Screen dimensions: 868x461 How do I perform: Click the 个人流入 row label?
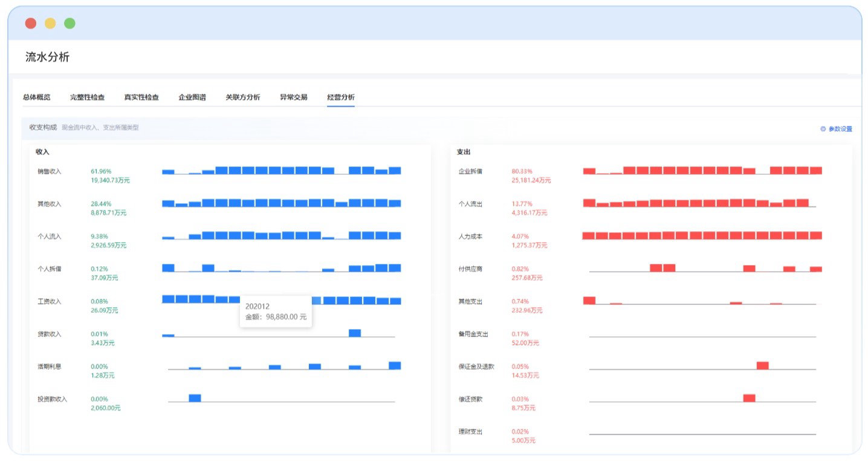point(50,237)
